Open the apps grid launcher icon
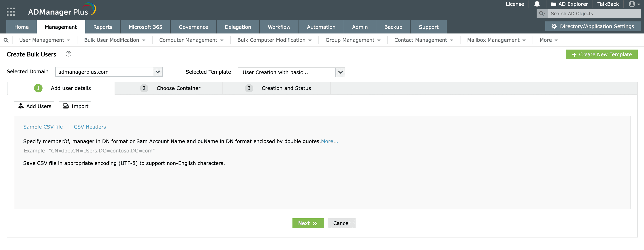 tap(11, 11)
